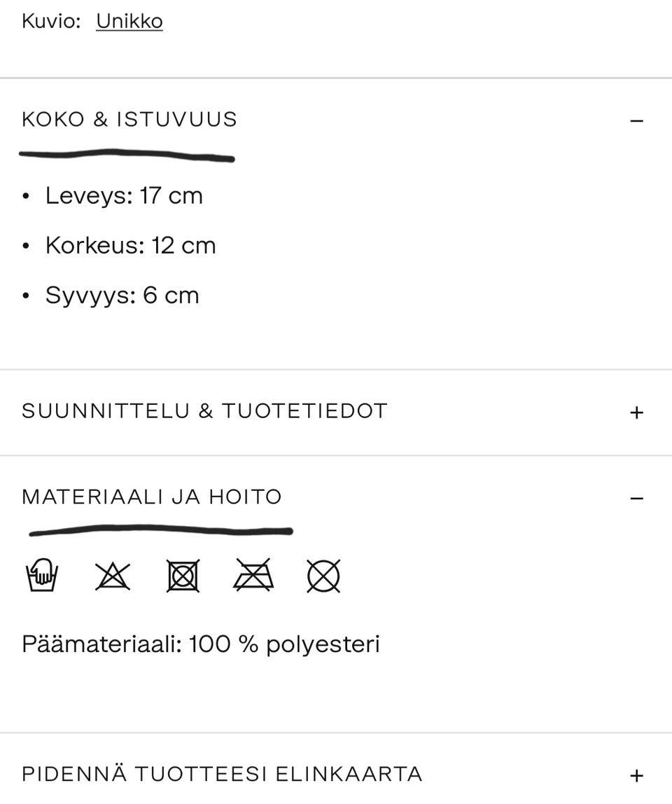Click the do-not-tumble-dry care symbol
672x804 pixels.
(183, 576)
